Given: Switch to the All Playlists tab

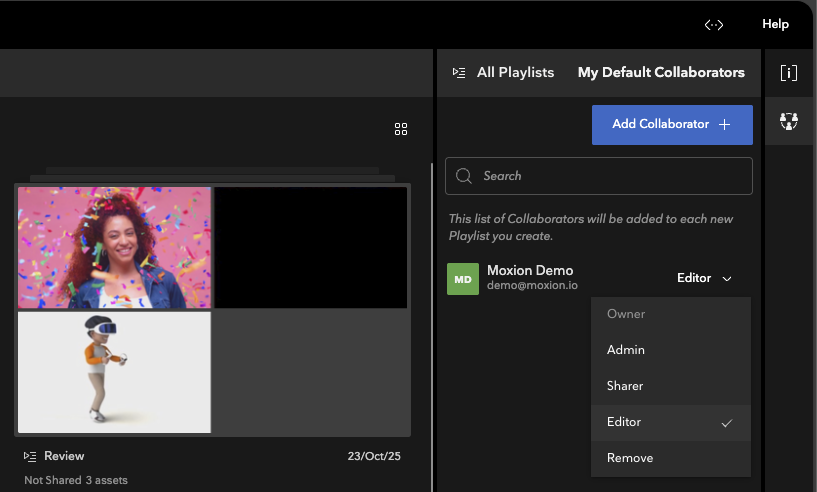Looking at the screenshot, I should 515,73.
